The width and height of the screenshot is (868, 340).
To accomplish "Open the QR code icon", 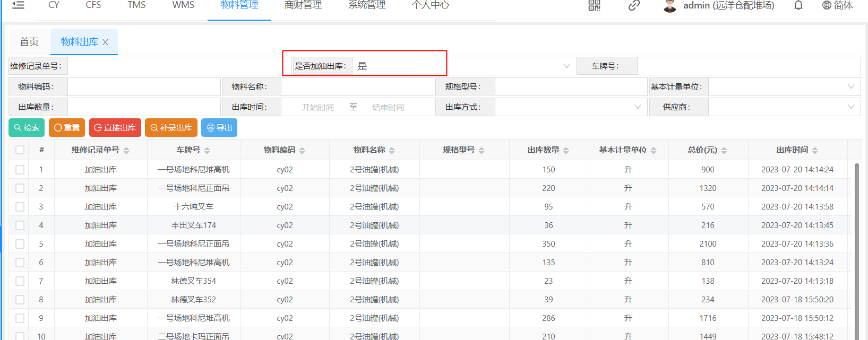I will point(594,5).
